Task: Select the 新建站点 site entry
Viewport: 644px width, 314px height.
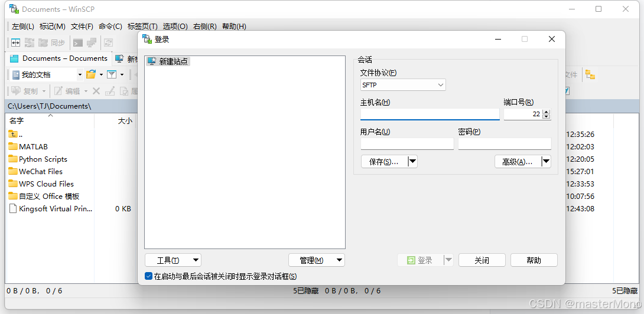Action: [168, 61]
